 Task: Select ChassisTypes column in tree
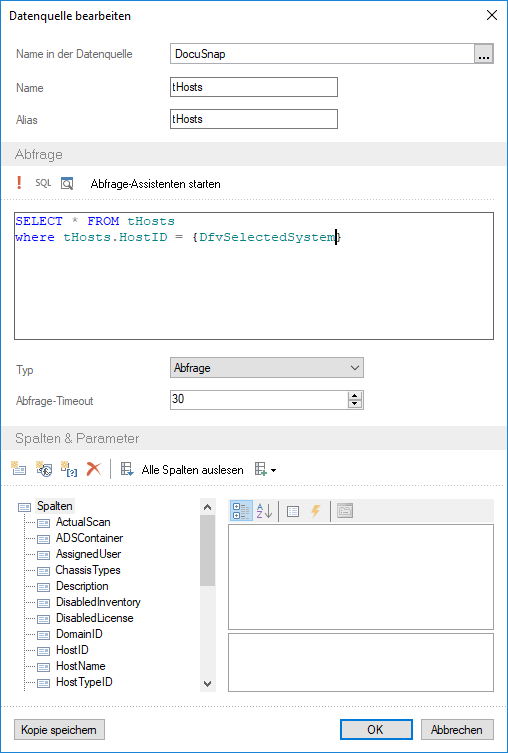point(88,570)
